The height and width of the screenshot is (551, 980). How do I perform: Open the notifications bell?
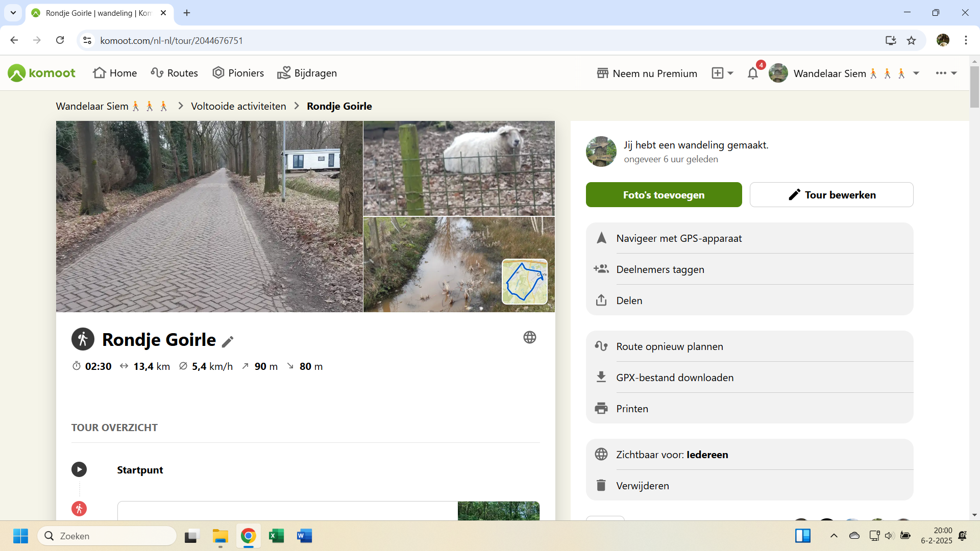[x=752, y=73]
